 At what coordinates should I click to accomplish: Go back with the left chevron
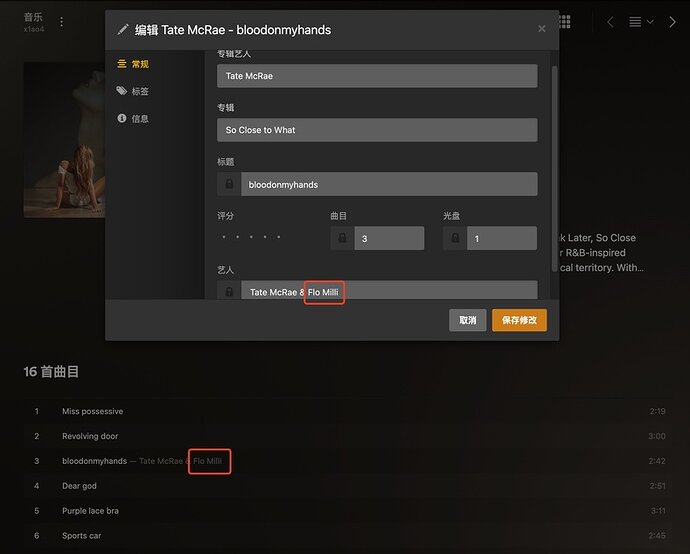(610, 22)
